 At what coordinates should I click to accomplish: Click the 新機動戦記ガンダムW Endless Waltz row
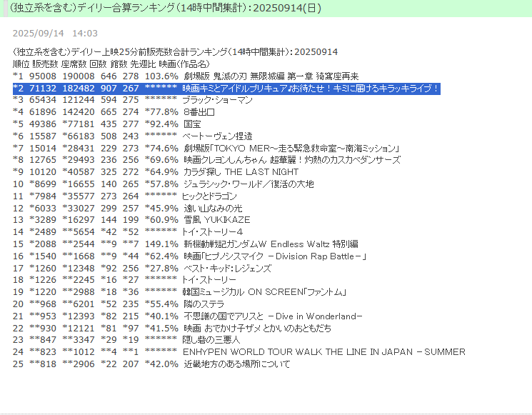pos(186,244)
